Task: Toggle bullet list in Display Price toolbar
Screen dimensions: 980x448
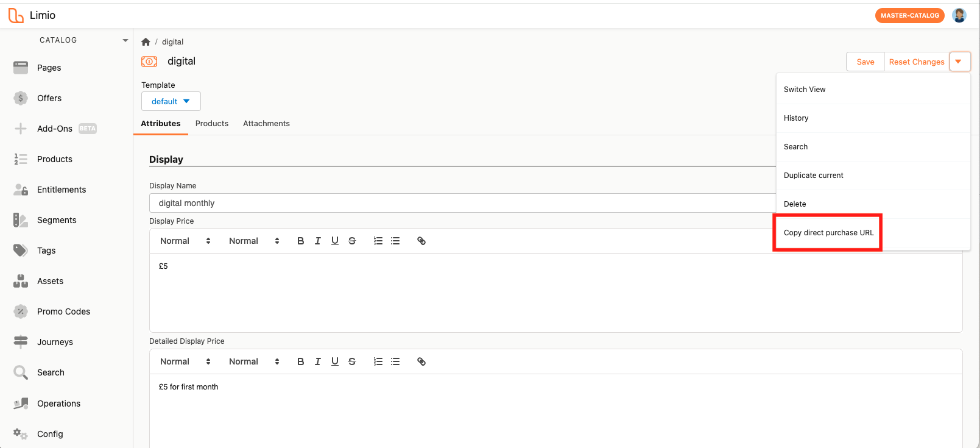Action: point(395,241)
